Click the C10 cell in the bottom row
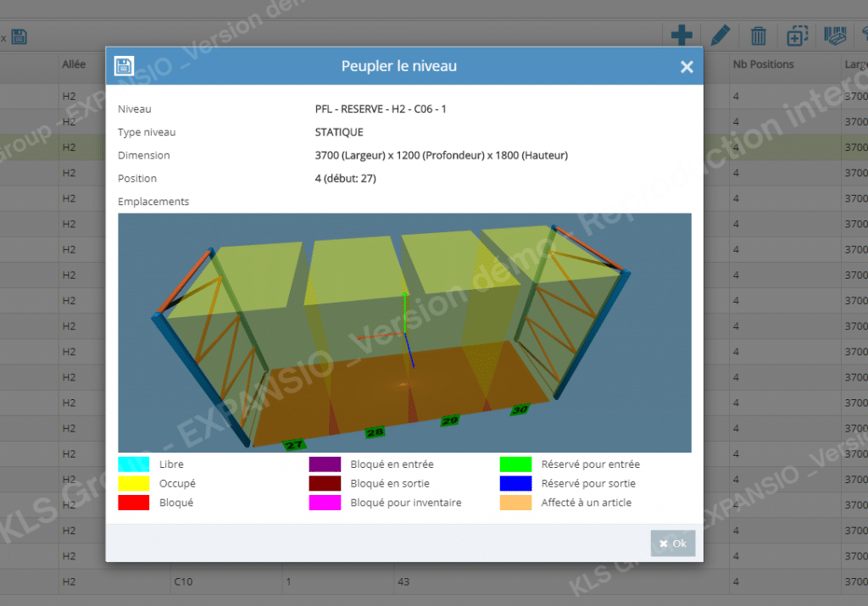The image size is (868, 606). 183,581
